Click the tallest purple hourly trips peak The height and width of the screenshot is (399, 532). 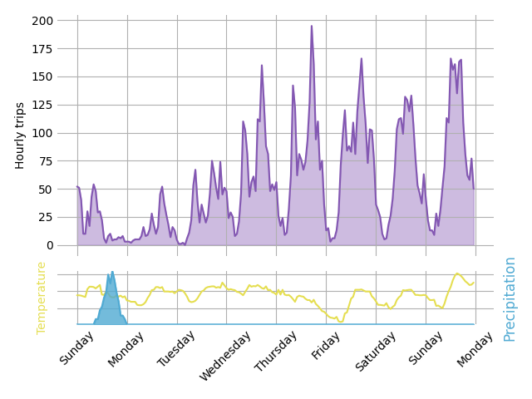[x=312, y=27]
